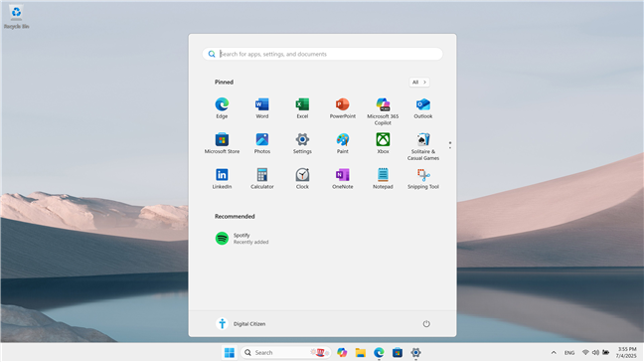Open the clock and date on the taskbar
The width and height of the screenshot is (644, 362).
point(627,352)
